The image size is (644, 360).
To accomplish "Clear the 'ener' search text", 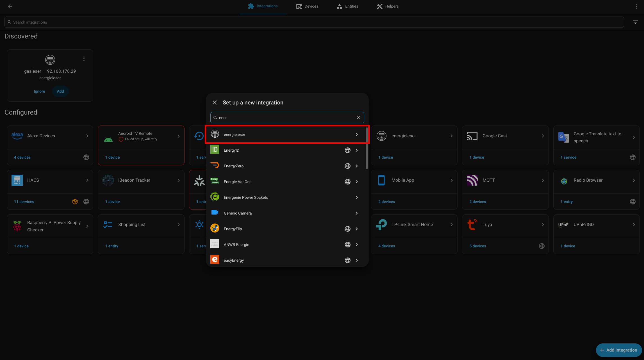I will (358, 118).
